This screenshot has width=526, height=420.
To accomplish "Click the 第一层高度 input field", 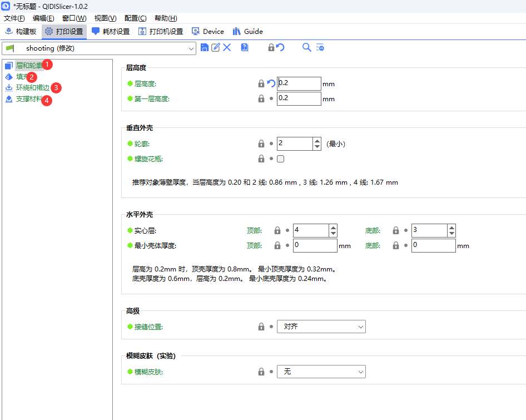I will pos(299,98).
